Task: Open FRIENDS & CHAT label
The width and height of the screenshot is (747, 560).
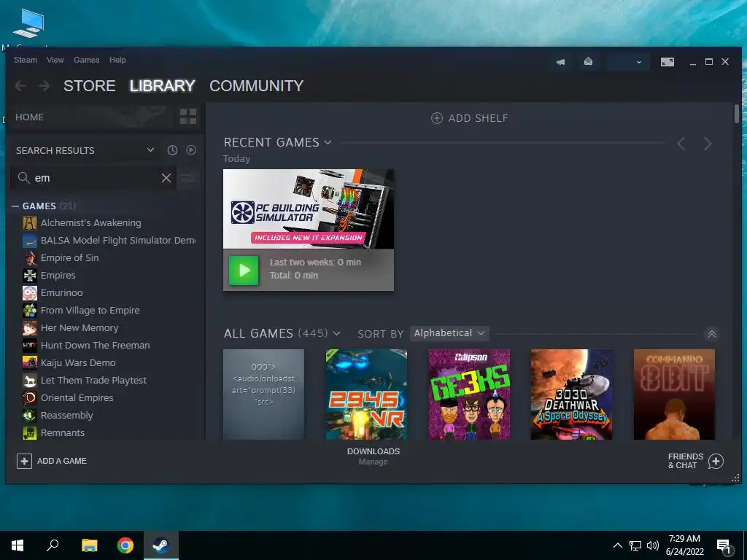Action: 686,461
